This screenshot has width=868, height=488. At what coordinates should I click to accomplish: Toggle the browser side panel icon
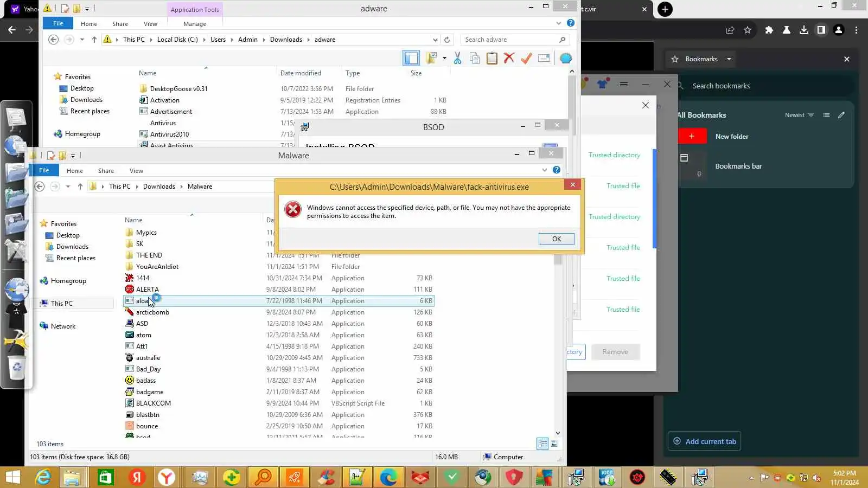821,30
